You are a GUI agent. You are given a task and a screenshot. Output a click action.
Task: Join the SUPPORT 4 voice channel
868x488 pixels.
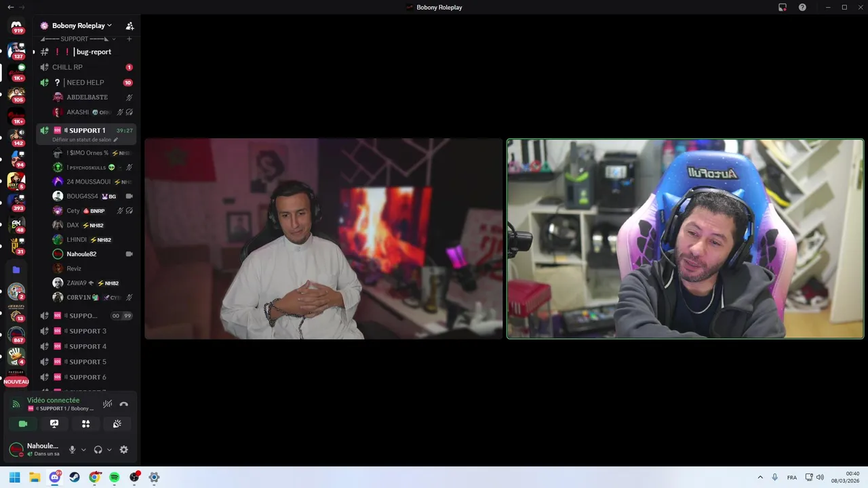tap(86, 346)
